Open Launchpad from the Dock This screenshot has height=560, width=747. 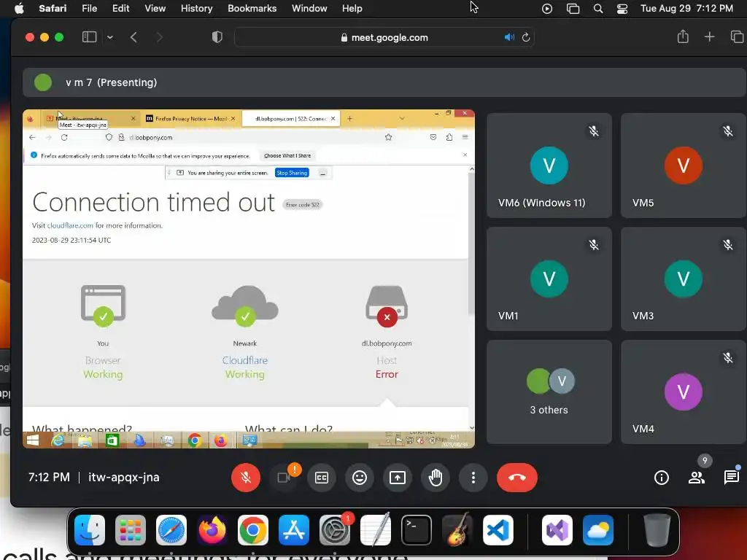tap(131, 530)
